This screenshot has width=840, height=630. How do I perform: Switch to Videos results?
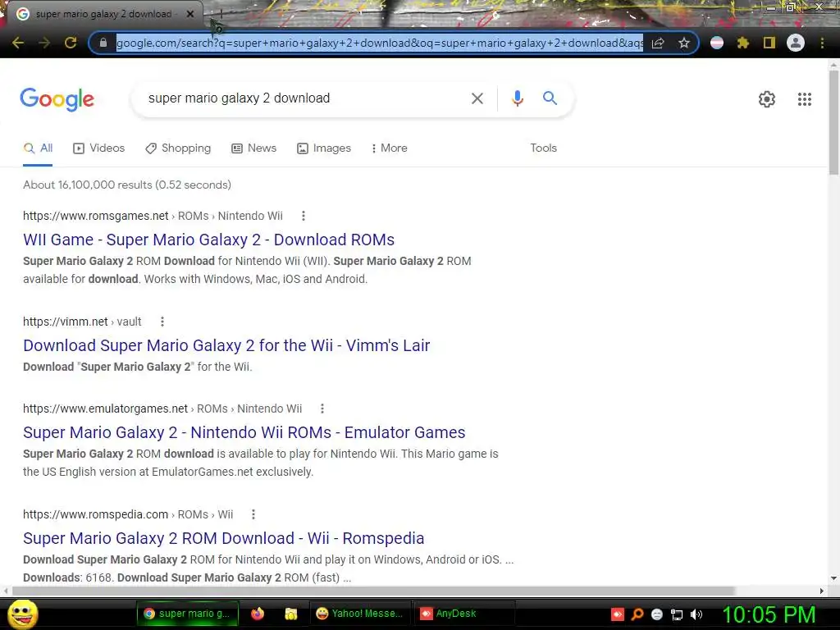99,148
